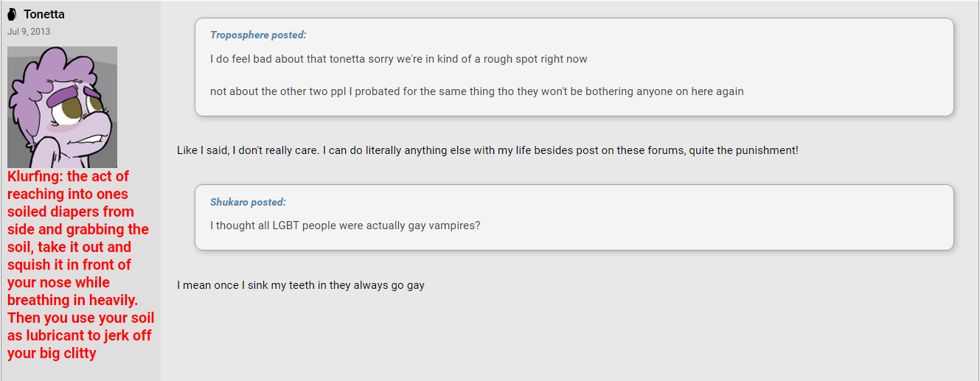Screen dimensions: 980x381
Task: Click the red custom title text
Action: (x=81, y=265)
